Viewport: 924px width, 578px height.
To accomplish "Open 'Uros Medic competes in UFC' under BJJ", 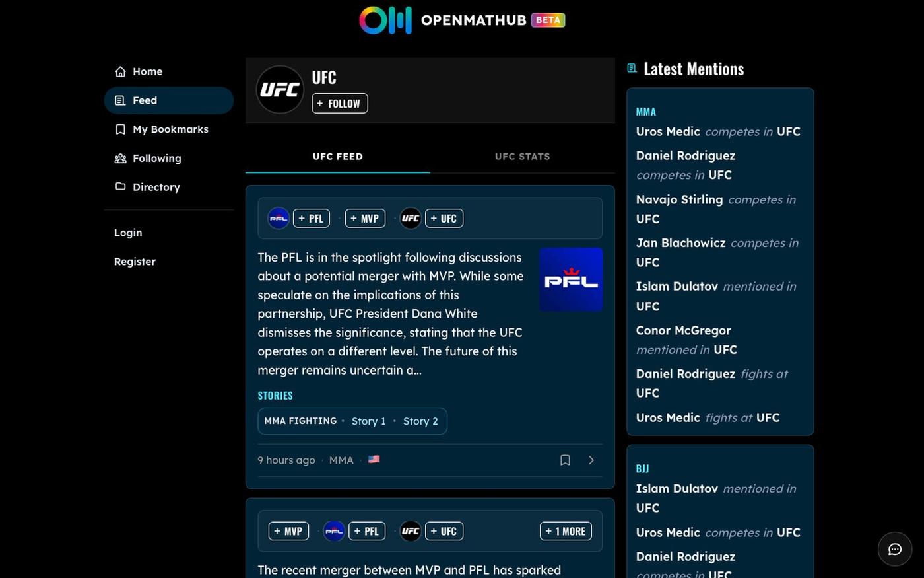I will pyautogui.click(x=718, y=532).
